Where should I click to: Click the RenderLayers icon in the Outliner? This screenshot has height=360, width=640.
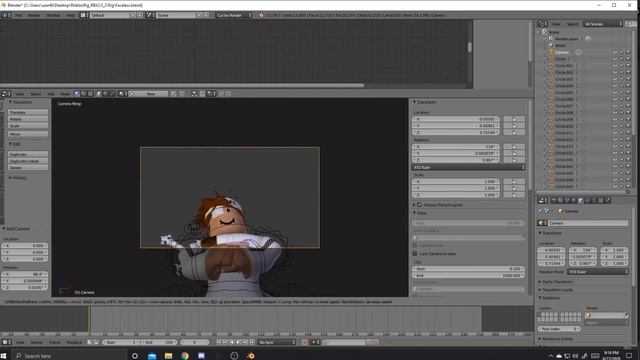click(x=551, y=38)
